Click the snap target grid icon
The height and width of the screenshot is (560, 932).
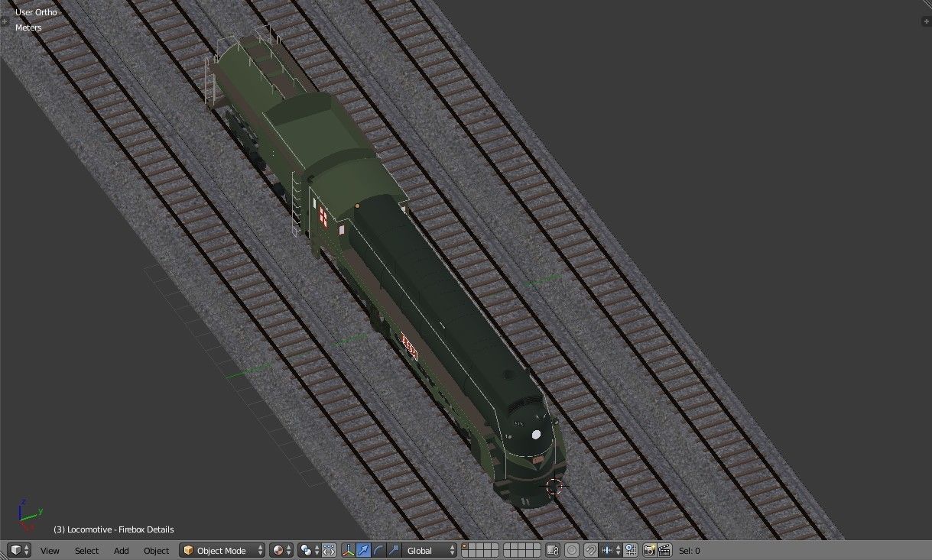(x=631, y=550)
